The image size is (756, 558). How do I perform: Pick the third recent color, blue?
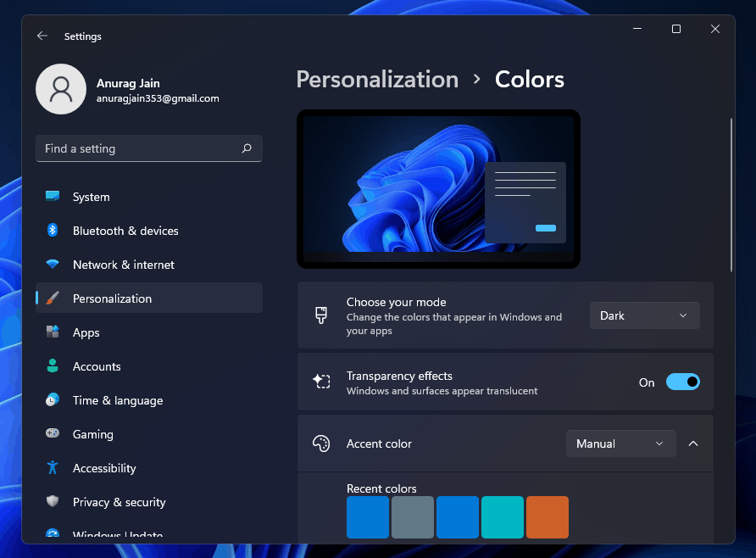pos(458,517)
